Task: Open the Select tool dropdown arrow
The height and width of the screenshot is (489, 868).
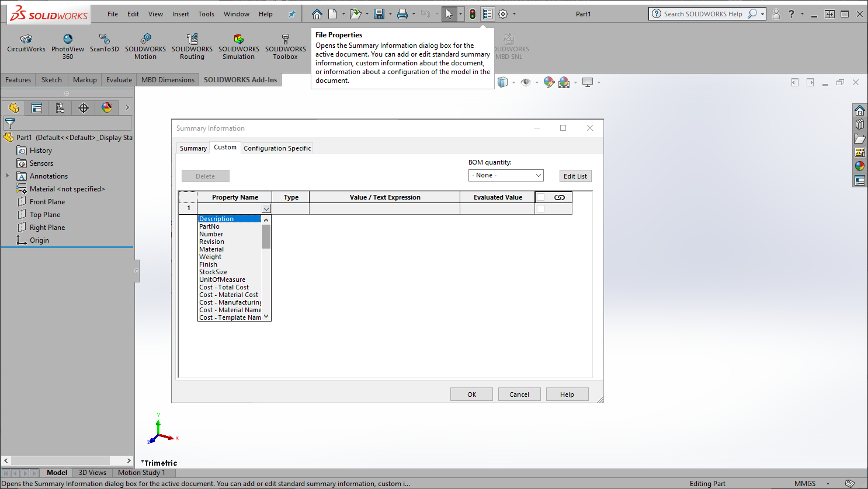Action: tap(460, 14)
